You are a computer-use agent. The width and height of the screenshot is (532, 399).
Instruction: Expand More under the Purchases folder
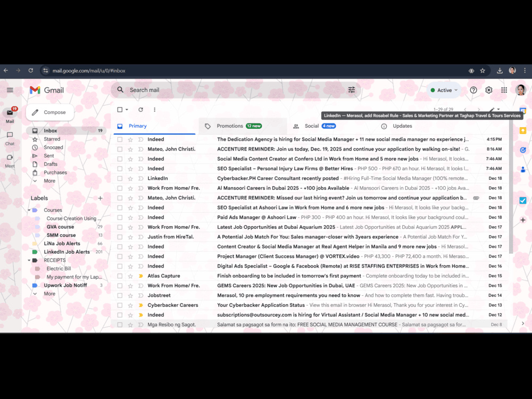[x=49, y=181]
